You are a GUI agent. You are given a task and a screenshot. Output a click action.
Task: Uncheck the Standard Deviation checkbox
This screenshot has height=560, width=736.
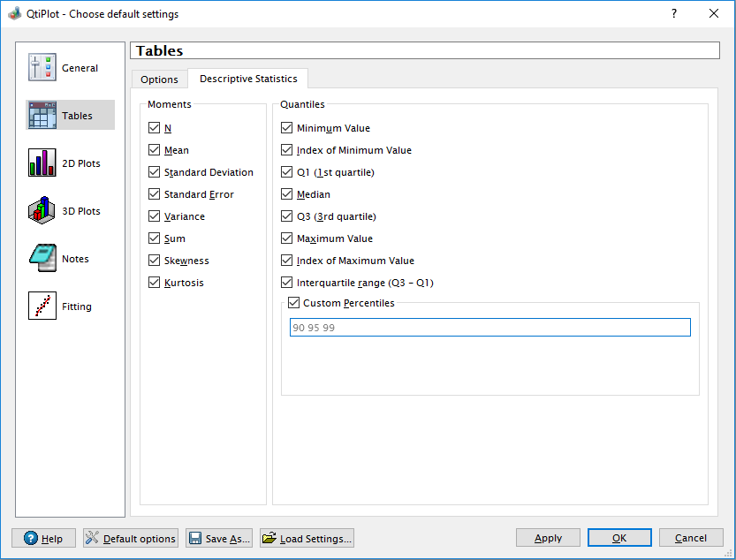point(156,172)
